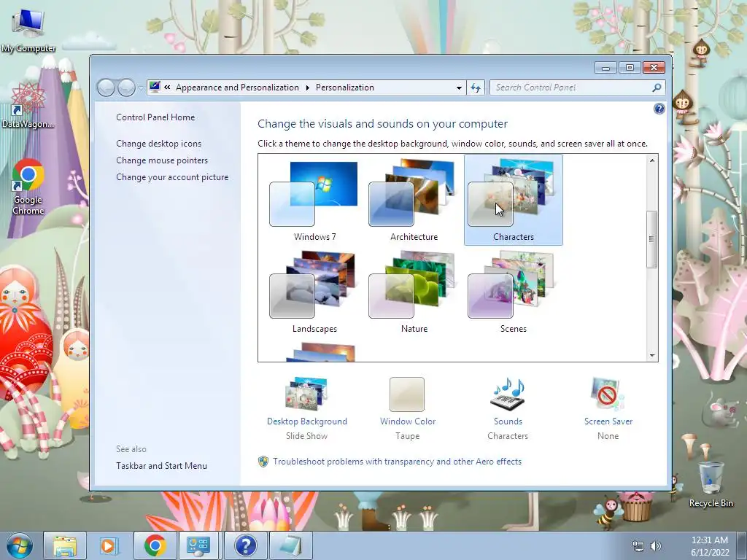Click the theme list scroll down arrow
The image size is (747, 560).
[x=652, y=355]
